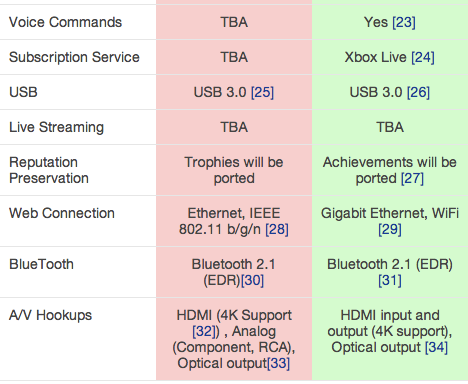Open reference [30] after Bluetooth 2.1 (EDR)
The image size is (468, 384).
(x=252, y=281)
